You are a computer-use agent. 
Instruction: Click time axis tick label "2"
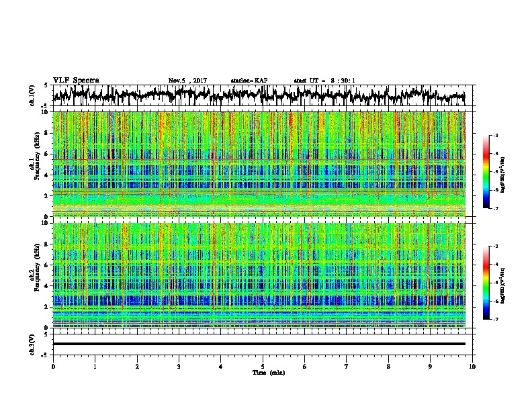click(x=137, y=367)
